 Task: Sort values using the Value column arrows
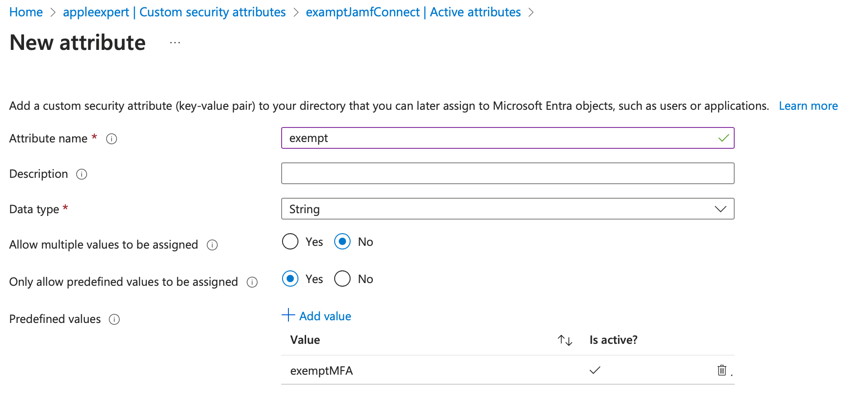pos(565,340)
